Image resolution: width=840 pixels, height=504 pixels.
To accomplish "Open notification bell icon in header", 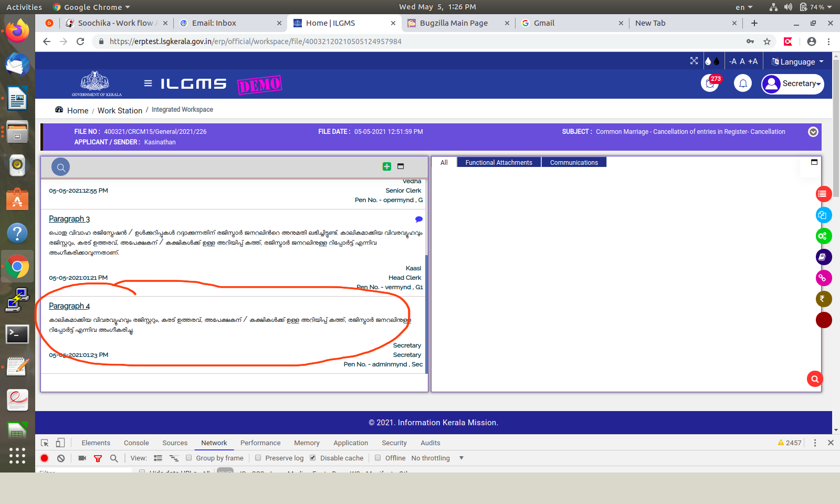I will click(743, 84).
